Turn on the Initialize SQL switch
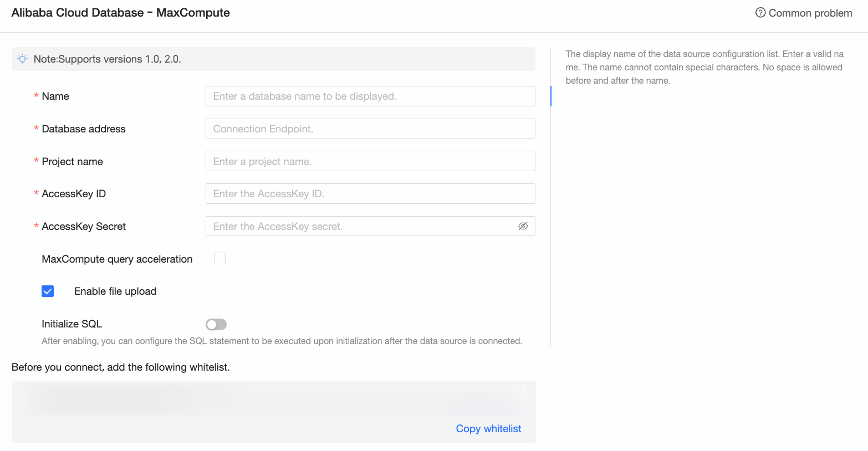The width and height of the screenshot is (868, 451). (216, 324)
